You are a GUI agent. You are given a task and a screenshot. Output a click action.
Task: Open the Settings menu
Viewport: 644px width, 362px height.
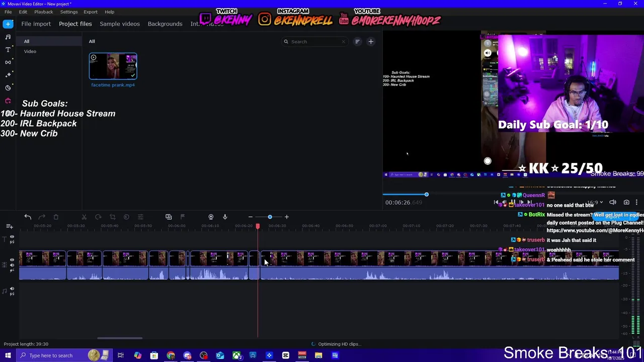(69, 12)
